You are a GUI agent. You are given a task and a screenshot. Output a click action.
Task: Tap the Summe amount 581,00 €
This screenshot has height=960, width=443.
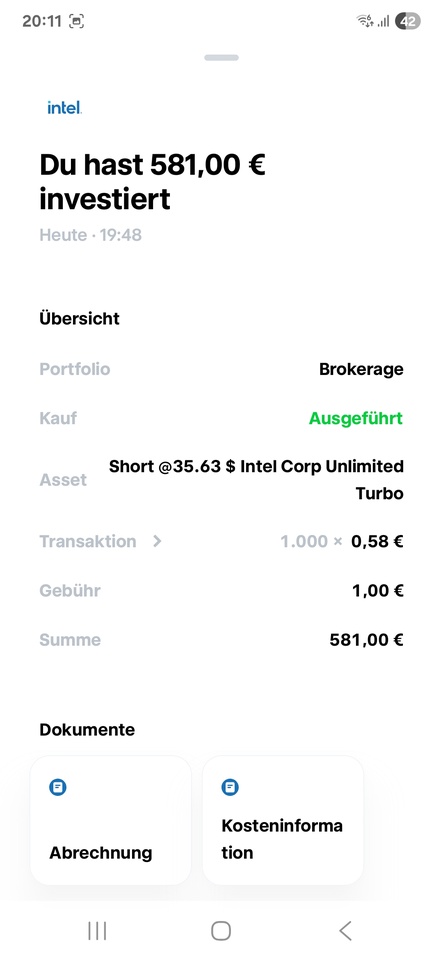(367, 640)
